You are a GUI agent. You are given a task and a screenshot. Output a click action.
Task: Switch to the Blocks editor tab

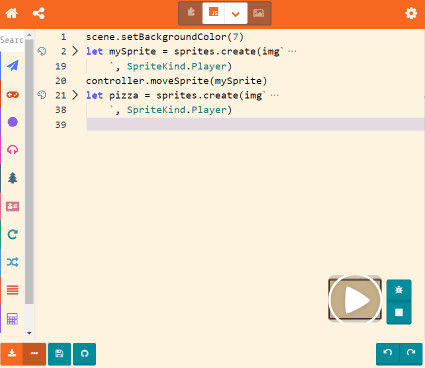pyautogui.click(x=191, y=13)
